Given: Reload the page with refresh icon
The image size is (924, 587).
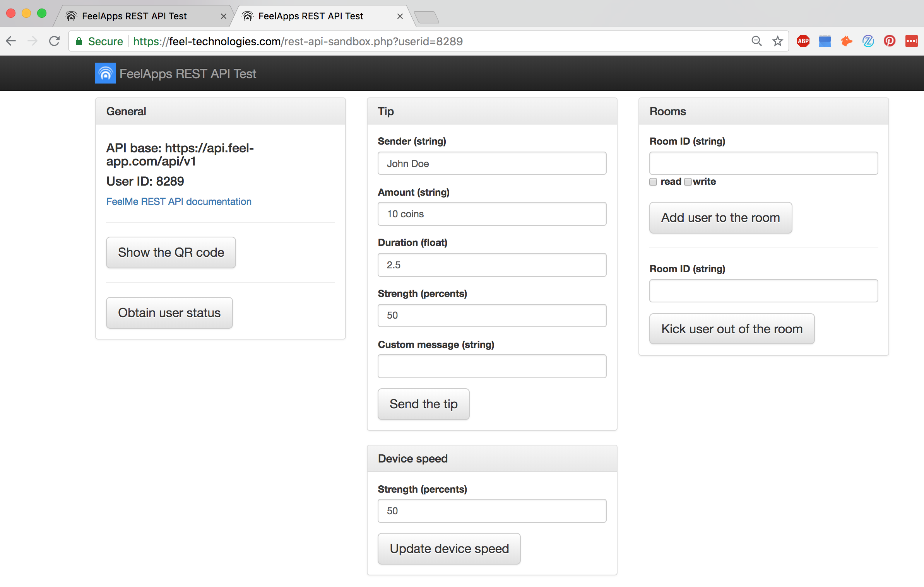Looking at the screenshot, I should coord(55,41).
